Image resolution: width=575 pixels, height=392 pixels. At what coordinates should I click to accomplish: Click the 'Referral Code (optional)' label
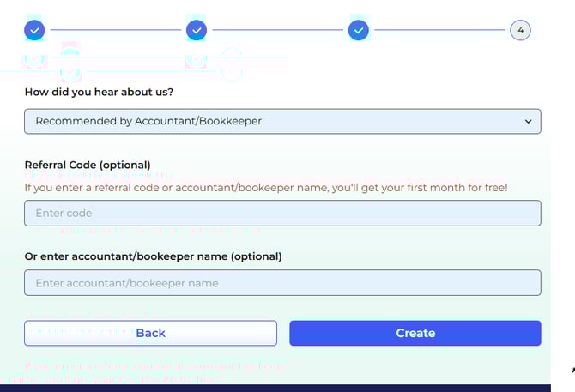coord(88,165)
